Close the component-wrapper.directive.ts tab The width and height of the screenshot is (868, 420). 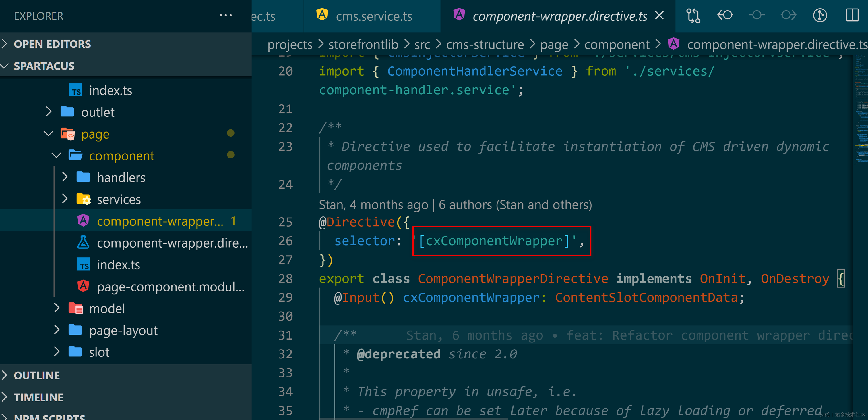659,16
